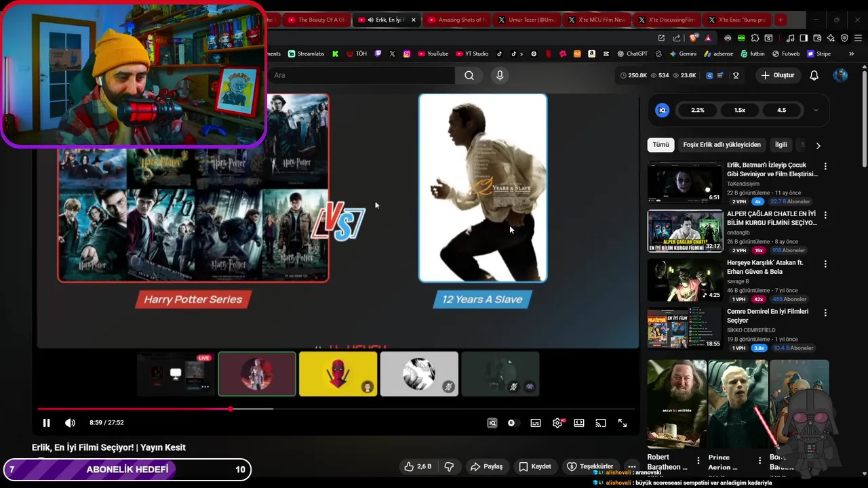Show hidden bookmarks with the double chevron
This screenshot has height=488, width=868.
[852, 54]
